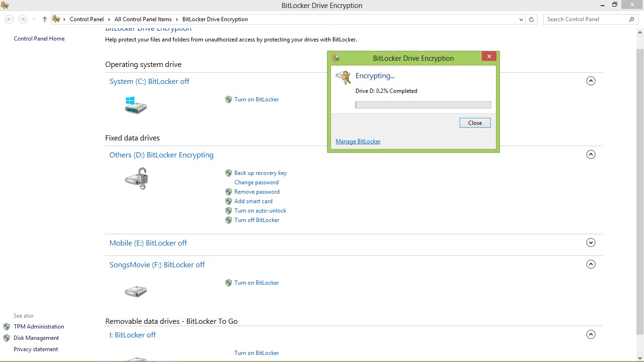Select BitLocker Drive Encryption breadcrumb
The image size is (644, 362).
coord(215,19)
